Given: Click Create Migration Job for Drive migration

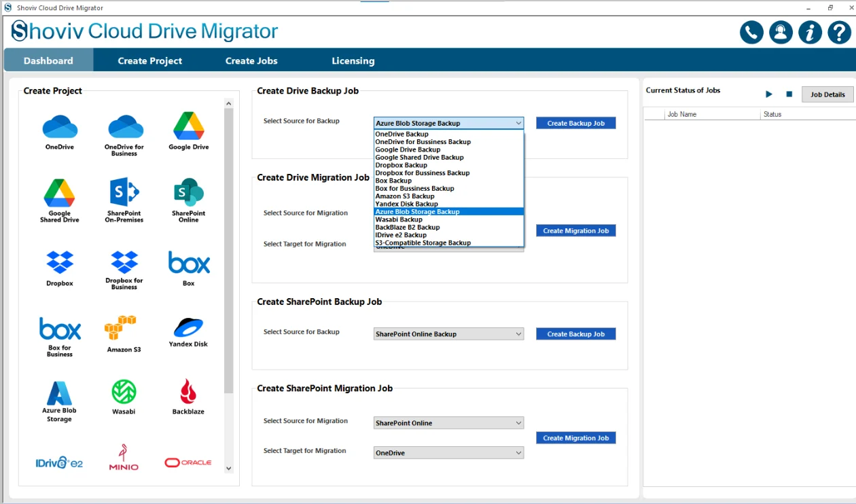Looking at the screenshot, I should (576, 231).
